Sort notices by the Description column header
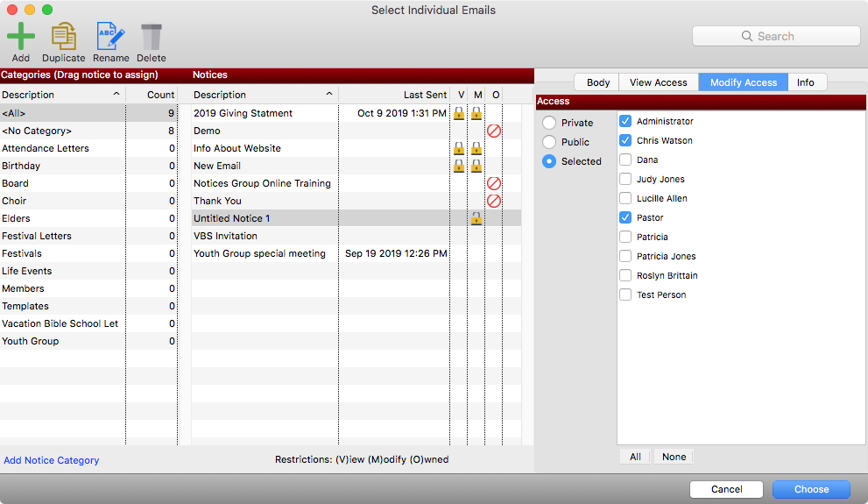The image size is (868, 504). pos(263,95)
